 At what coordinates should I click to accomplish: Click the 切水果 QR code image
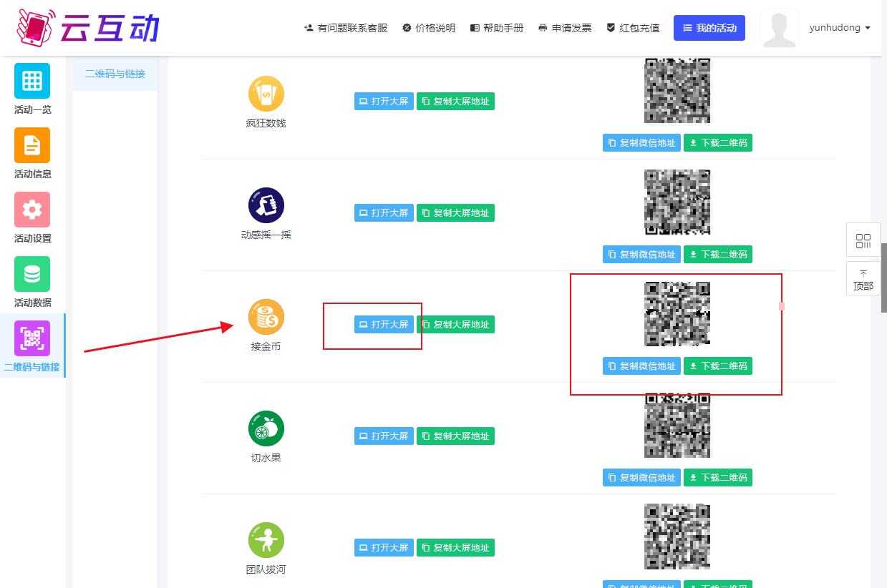tap(677, 426)
